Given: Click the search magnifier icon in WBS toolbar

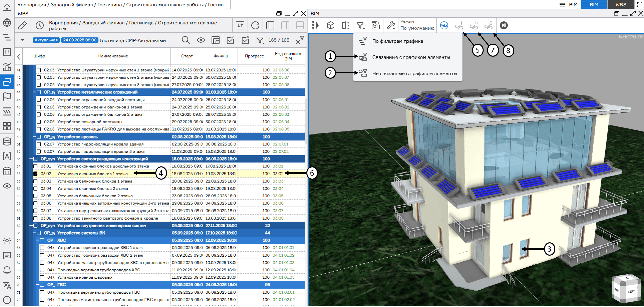Looking at the screenshot, I should click(185, 40).
